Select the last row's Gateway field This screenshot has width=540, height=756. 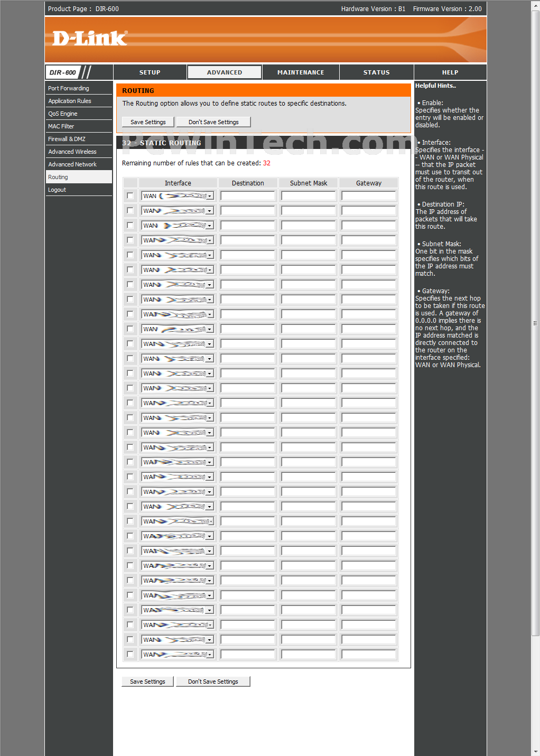tap(369, 655)
